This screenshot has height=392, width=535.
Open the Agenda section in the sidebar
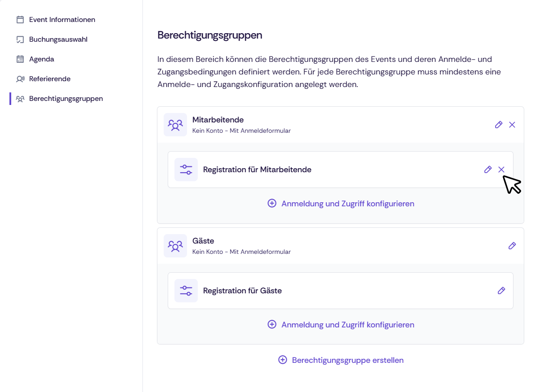[41, 59]
